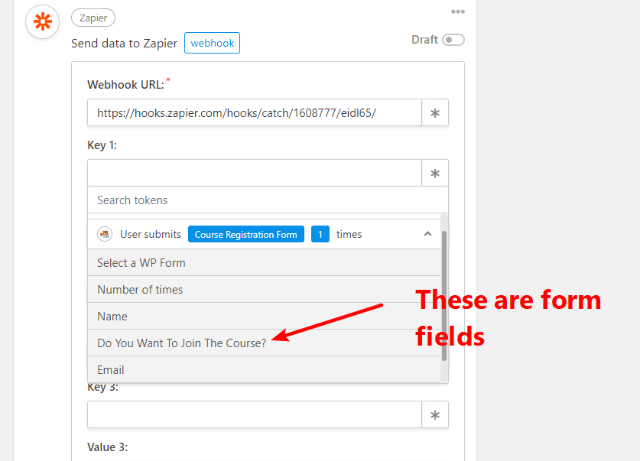This screenshot has height=461, width=640.
Task: Click the 'Value 3:' label
Action: [x=107, y=447]
